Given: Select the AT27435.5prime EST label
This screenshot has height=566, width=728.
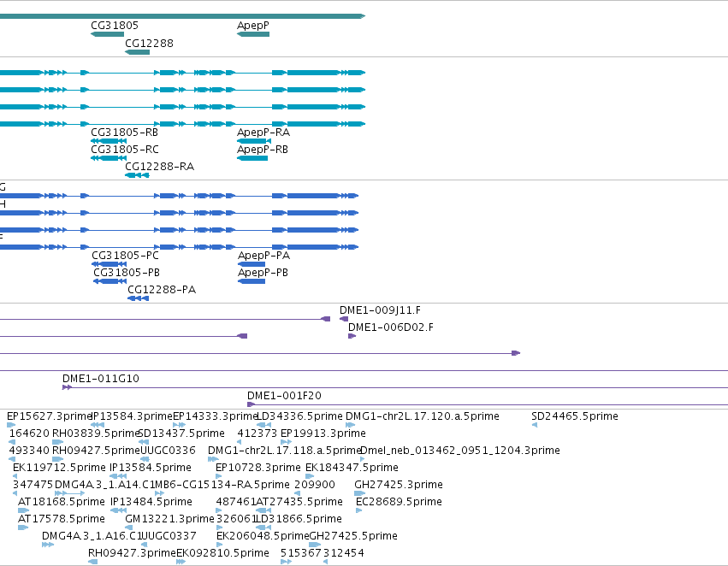Looking at the screenshot, I should 299,502.
